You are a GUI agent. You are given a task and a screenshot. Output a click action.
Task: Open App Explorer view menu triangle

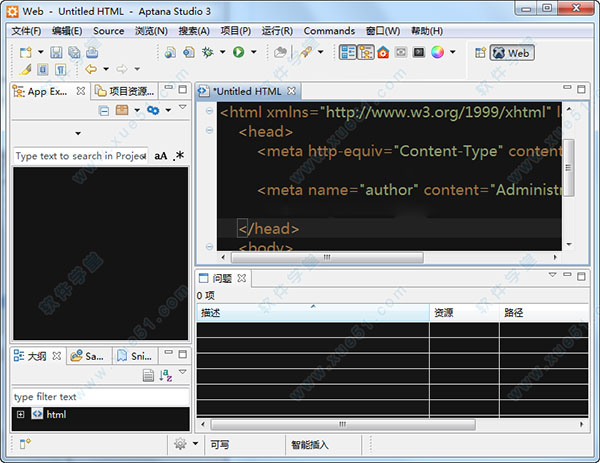(183, 107)
